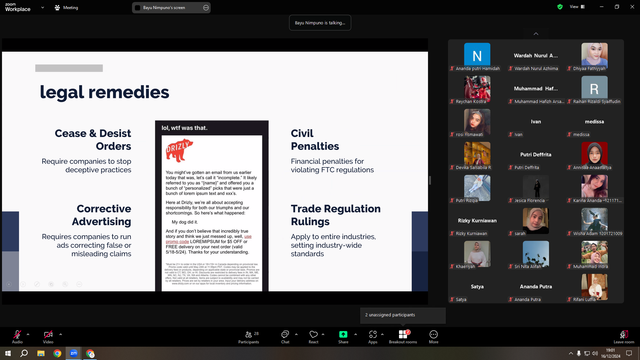
Task: Click the green Share screen button
Action: click(x=343, y=336)
